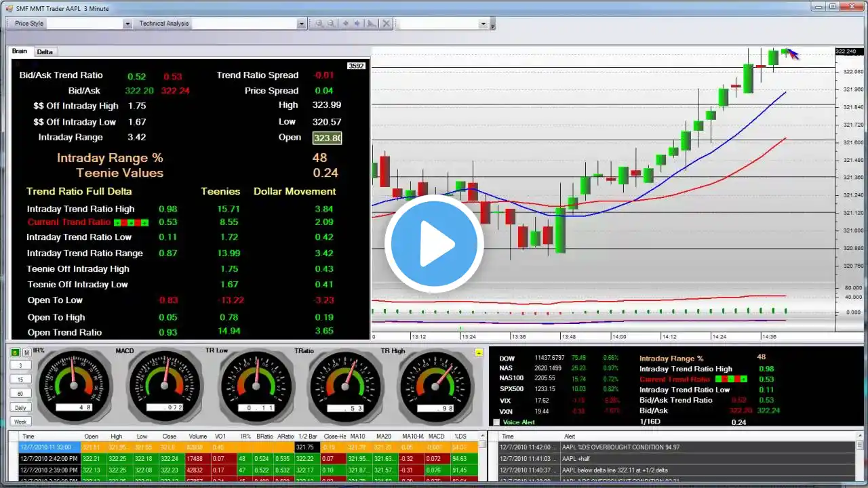868x488 pixels.
Task: Click the Open value field showing 323.80
Action: [x=327, y=138]
